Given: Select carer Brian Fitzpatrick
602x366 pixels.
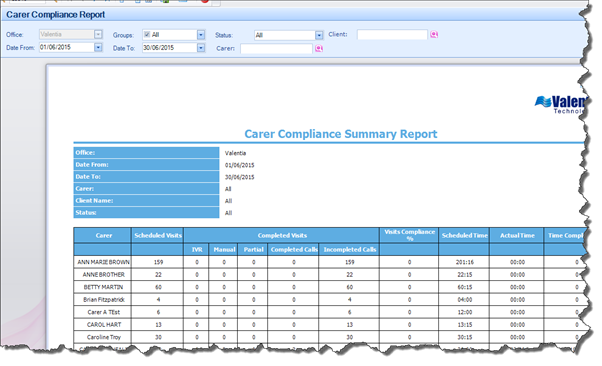Looking at the screenshot, I should (104, 300).
